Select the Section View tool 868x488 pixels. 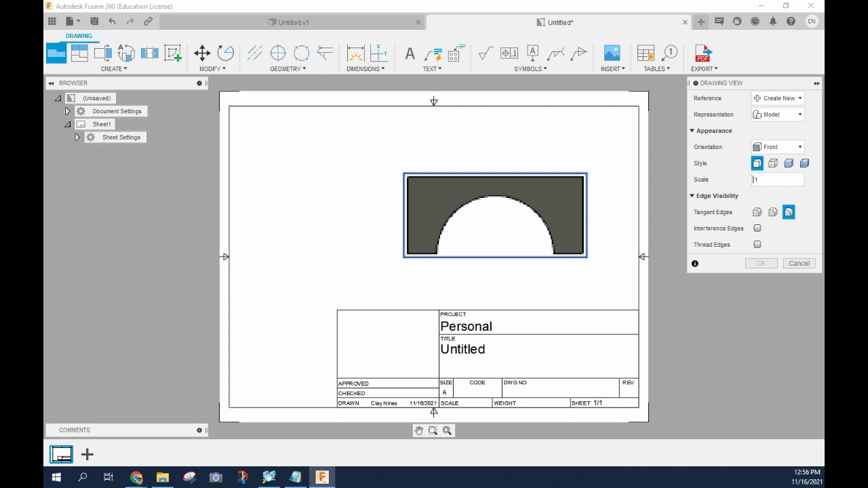coord(102,53)
